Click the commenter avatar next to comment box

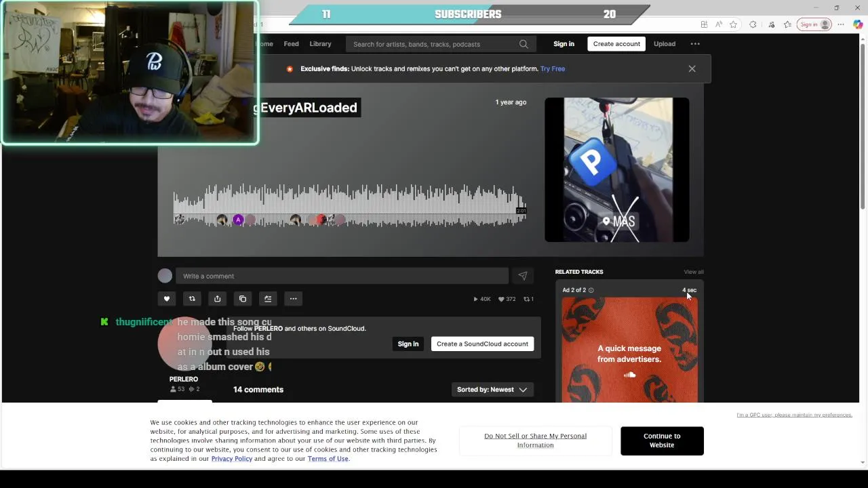[x=165, y=276]
